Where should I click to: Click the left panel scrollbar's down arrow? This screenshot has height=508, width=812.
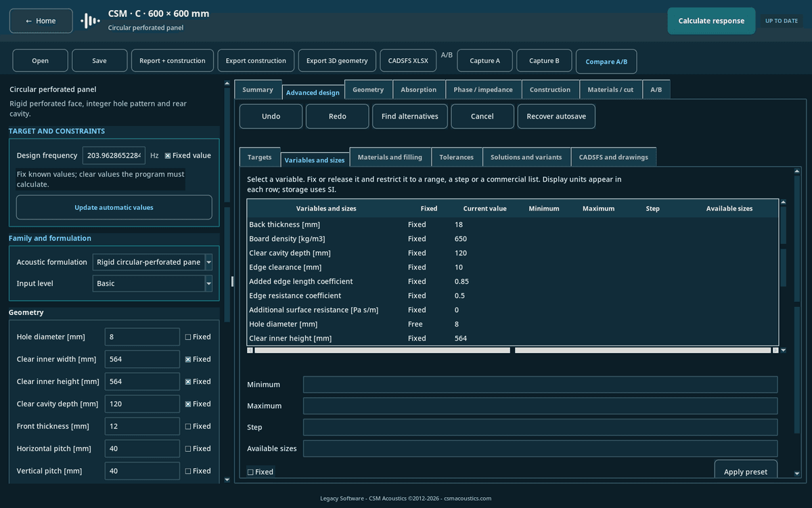[x=227, y=480]
